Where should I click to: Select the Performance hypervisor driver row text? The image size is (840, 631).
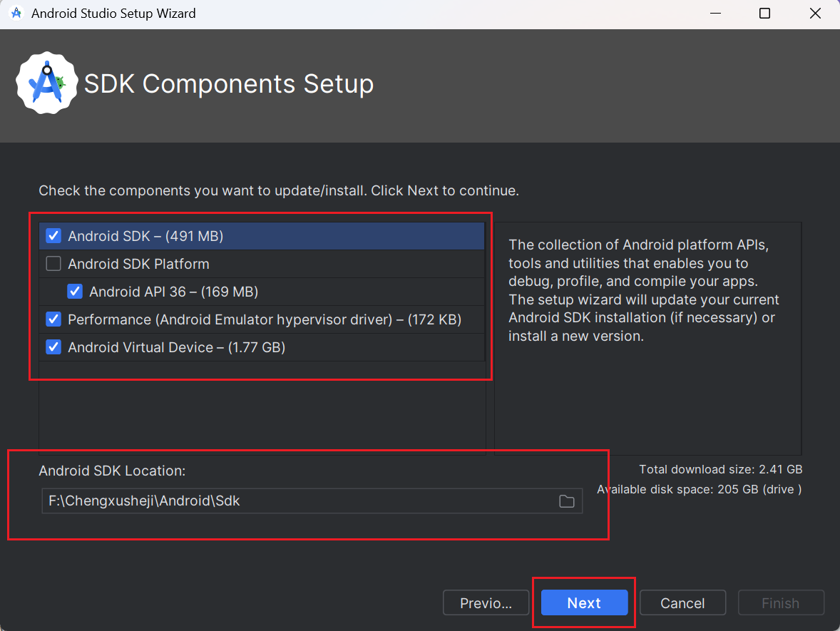coord(265,320)
